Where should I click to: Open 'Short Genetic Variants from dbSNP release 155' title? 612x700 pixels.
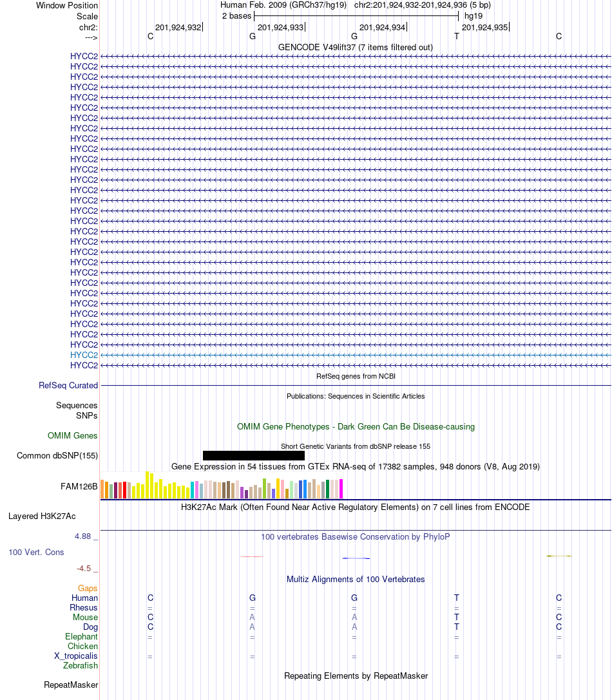[356, 446]
